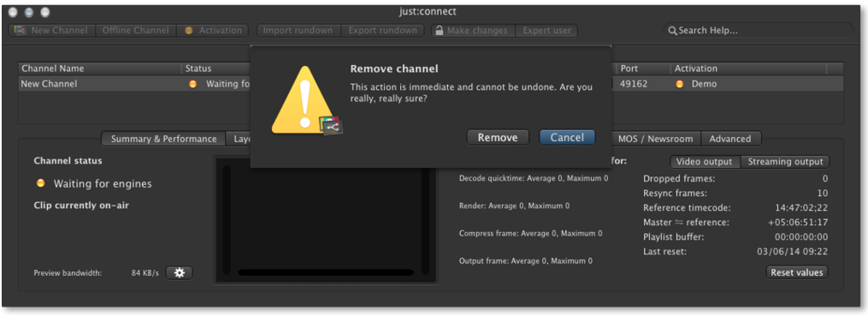
Task: Click the Remove channel dialog title
Action: pos(394,69)
